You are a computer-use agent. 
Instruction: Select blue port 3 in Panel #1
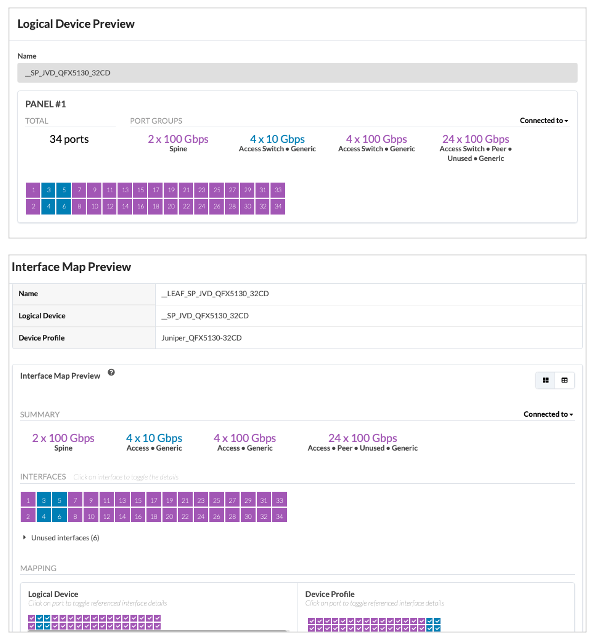(x=48, y=190)
